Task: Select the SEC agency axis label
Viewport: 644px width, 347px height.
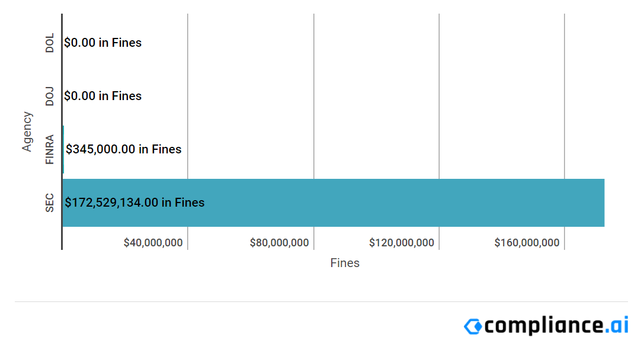Action: (50, 203)
